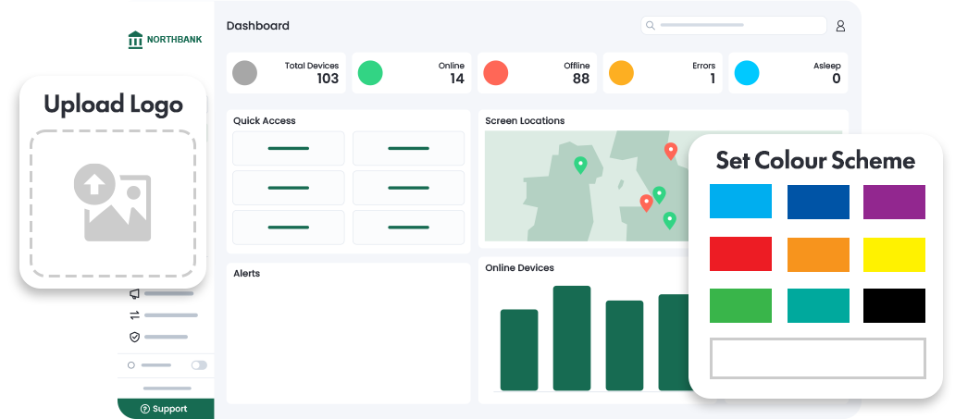Click the Set Colour Scheme title
980x419 pixels.
pos(815,161)
